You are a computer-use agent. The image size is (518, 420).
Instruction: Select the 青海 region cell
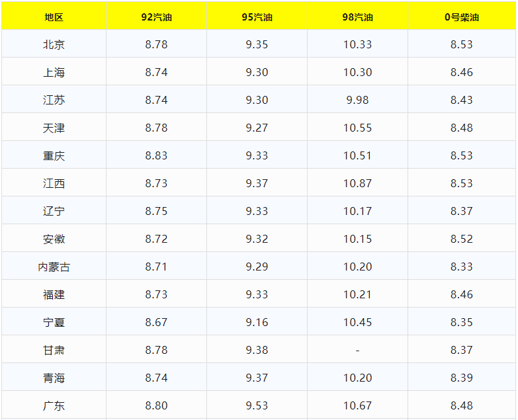tap(54, 378)
